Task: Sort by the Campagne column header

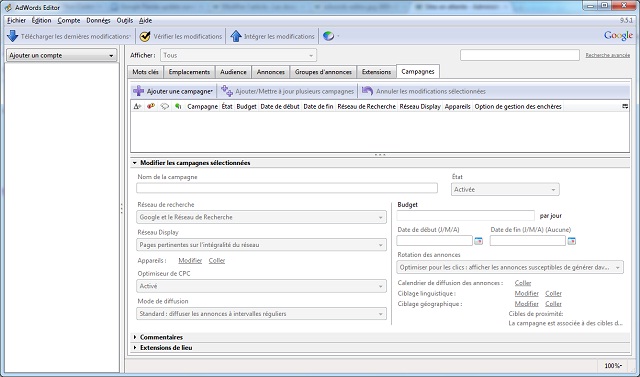Action: coord(202,106)
